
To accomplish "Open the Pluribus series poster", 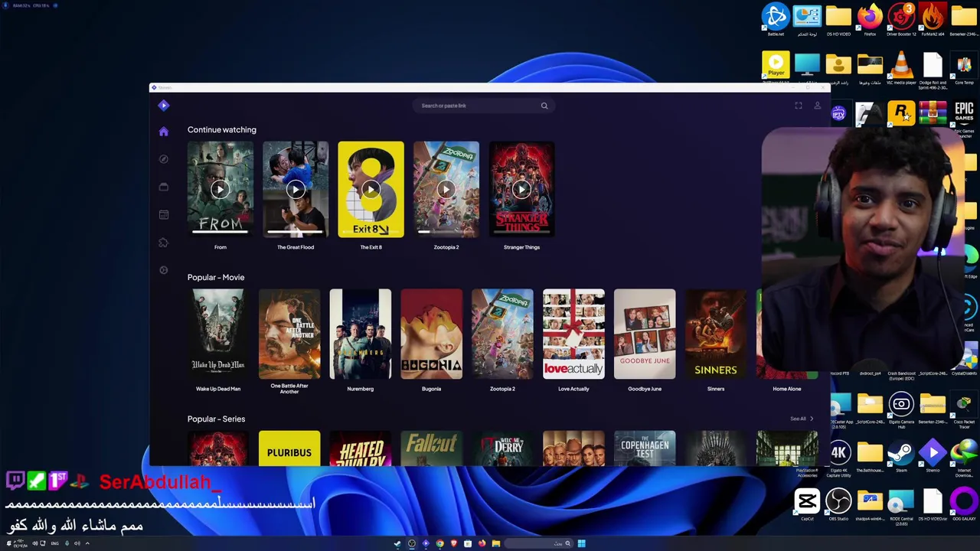I will (x=289, y=448).
